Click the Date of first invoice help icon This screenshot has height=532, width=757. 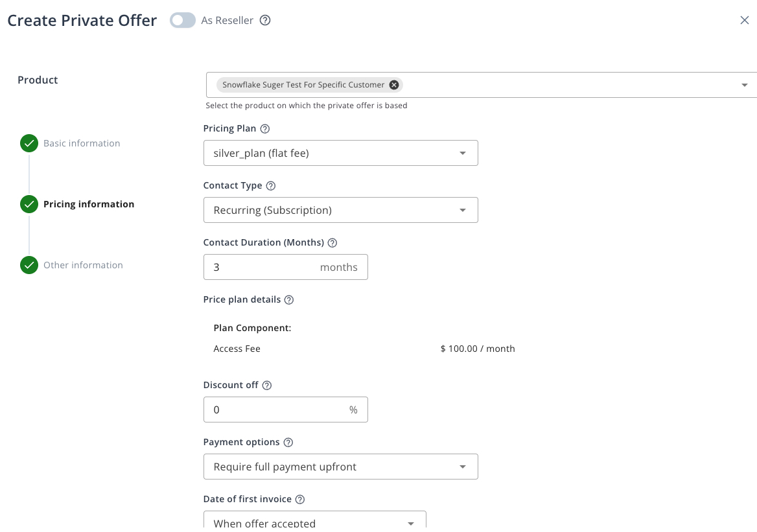299,499
